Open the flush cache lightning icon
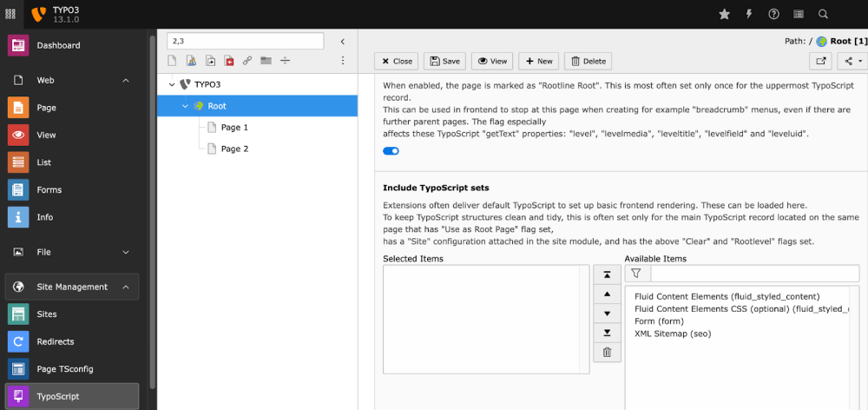Screen dimensions: 868x410 [749, 15]
